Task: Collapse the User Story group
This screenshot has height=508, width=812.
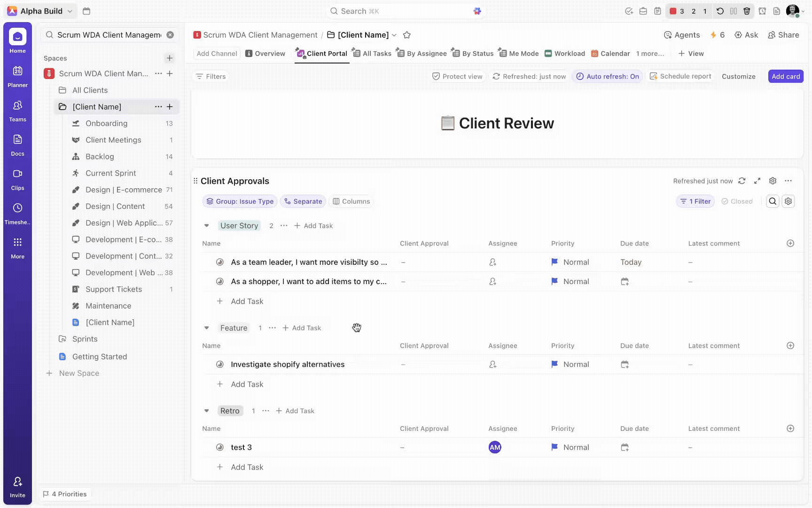Action: pos(207,225)
